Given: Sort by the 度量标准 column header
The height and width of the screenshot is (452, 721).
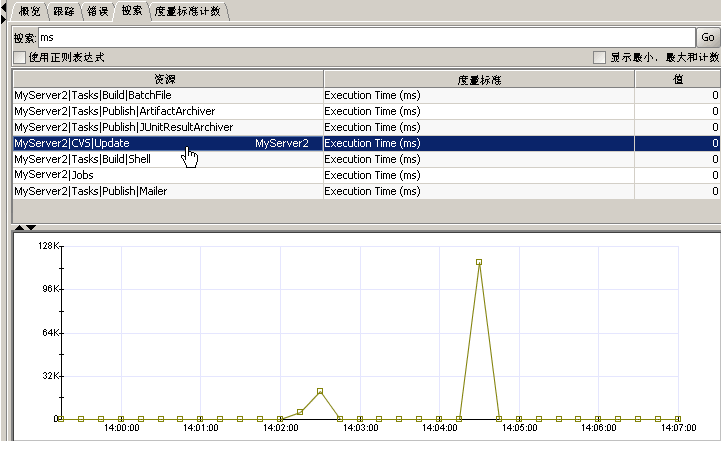Looking at the screenshot, I should [x=478, y=78].
